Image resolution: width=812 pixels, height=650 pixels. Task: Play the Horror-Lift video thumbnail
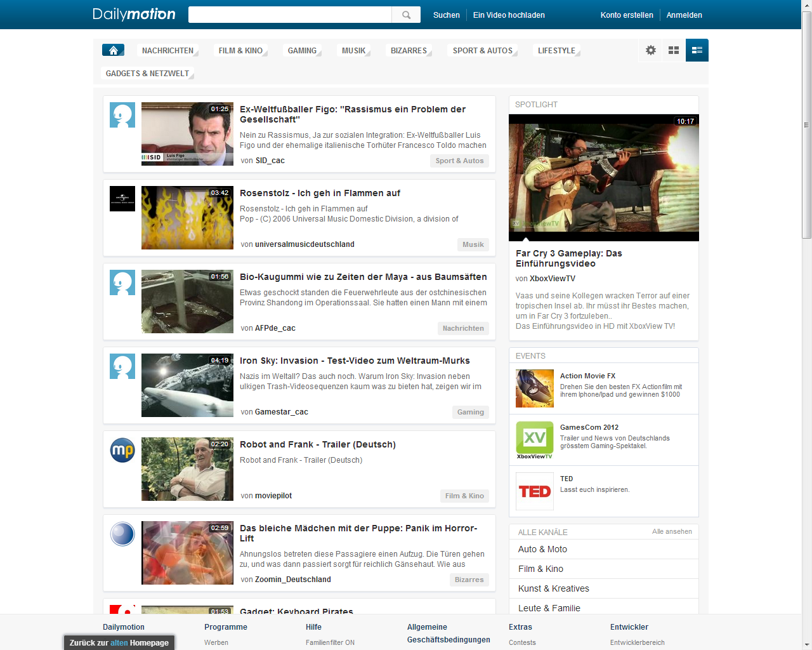click(x=187, y=553)
